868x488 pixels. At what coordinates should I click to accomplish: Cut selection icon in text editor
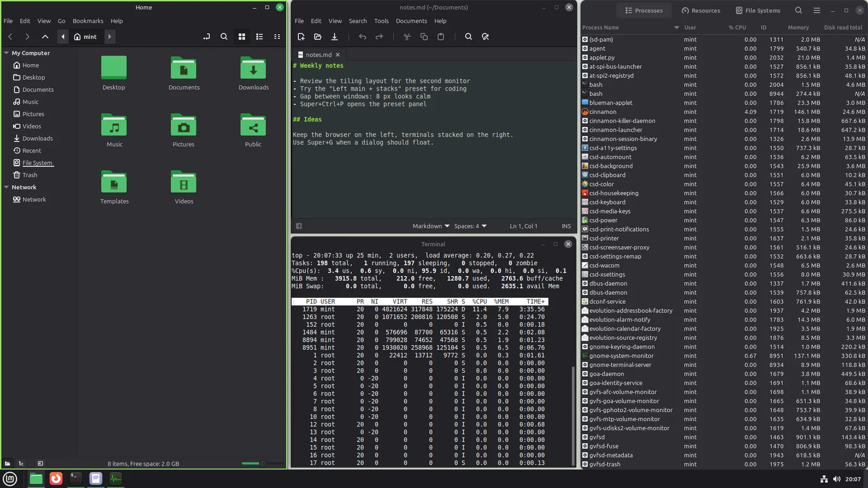click(407, 37)
